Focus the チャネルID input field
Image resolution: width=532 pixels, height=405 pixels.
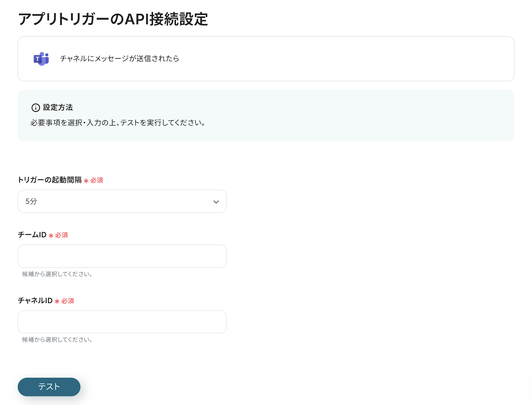122,322
